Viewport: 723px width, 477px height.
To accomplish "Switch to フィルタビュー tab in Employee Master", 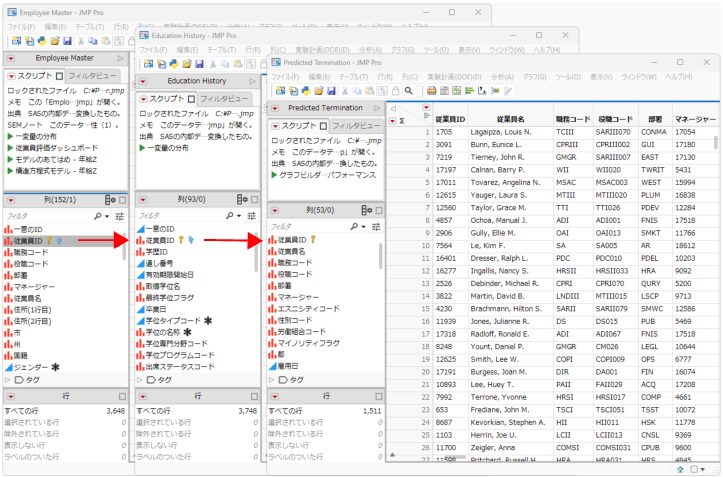I will [92, 76].
